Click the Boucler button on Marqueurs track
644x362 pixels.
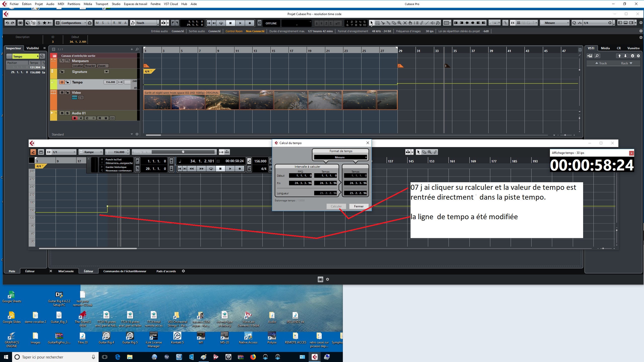click(x=90, y=66)
